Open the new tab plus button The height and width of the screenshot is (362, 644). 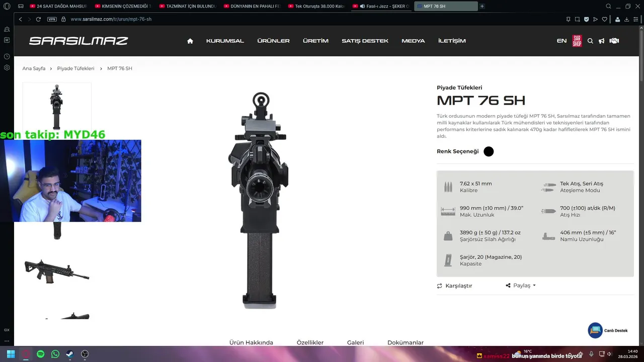[x=482, y=6]
